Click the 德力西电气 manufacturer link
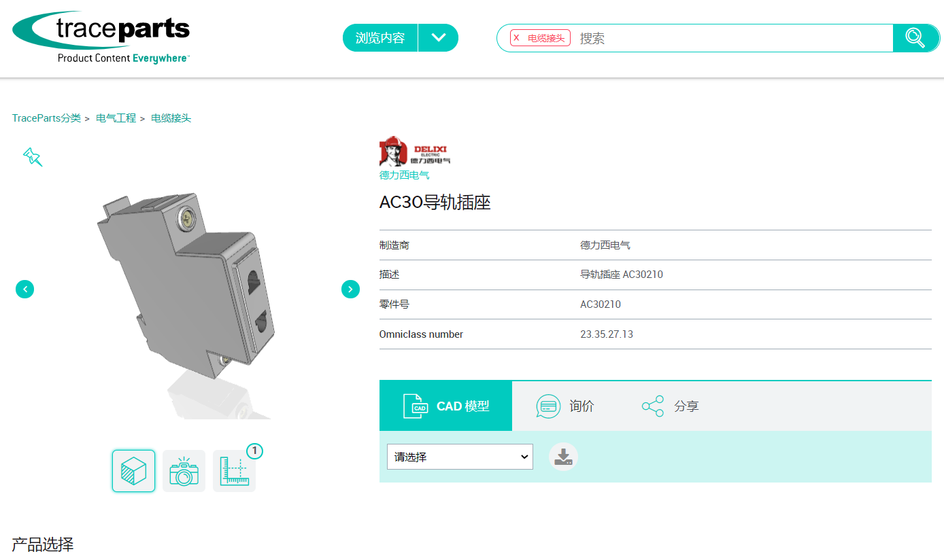 (x=404, y=175)
